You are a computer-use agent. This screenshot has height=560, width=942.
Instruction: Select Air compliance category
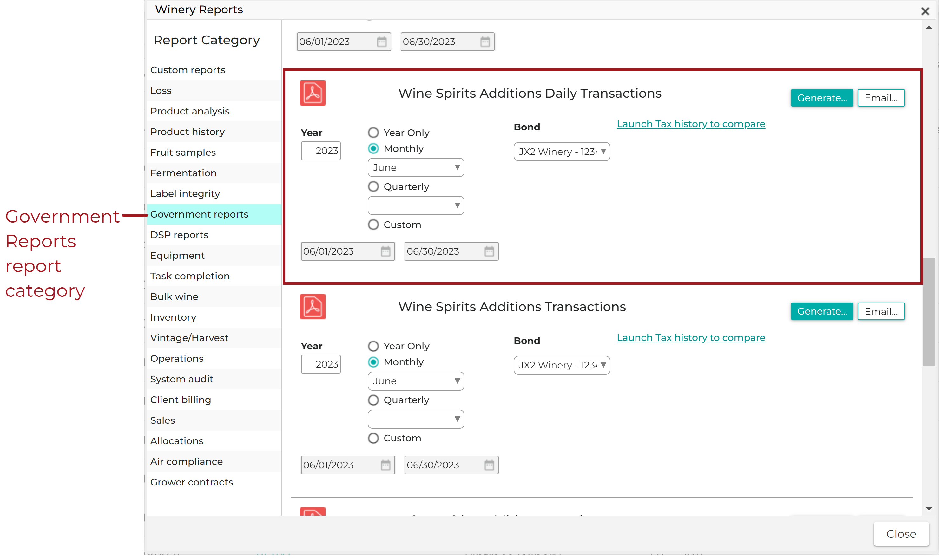[214, 461]
